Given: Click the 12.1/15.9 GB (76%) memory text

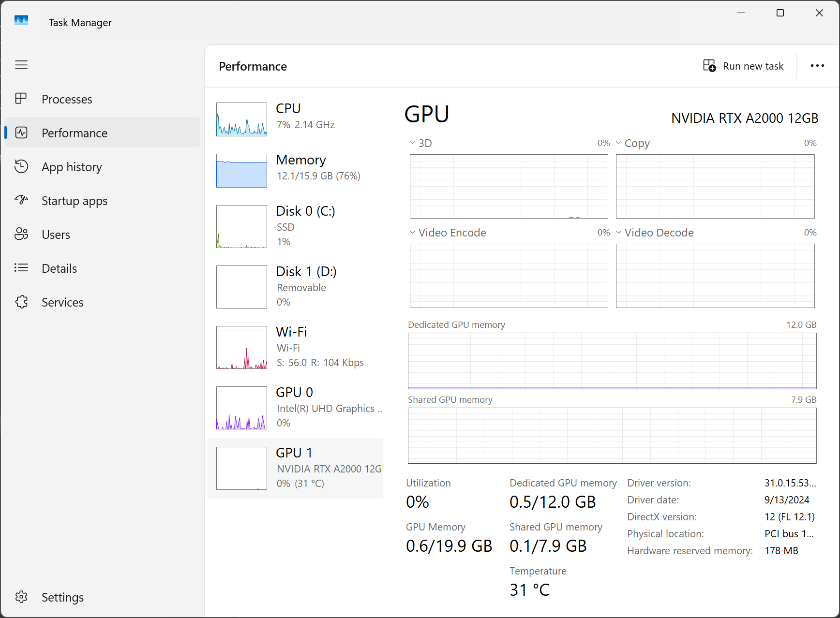Looking at the screenshot, I should (318, 176).
